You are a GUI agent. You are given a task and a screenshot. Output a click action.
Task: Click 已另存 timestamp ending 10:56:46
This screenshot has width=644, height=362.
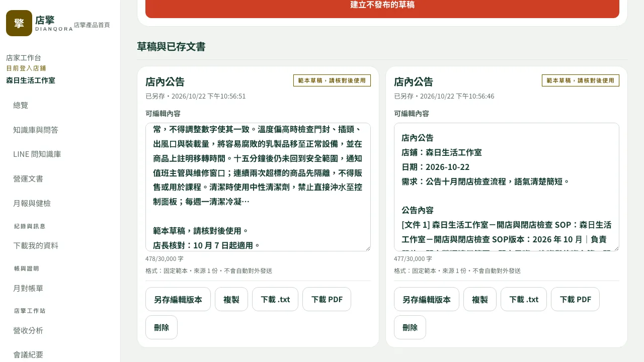click(x=444, y=96)
